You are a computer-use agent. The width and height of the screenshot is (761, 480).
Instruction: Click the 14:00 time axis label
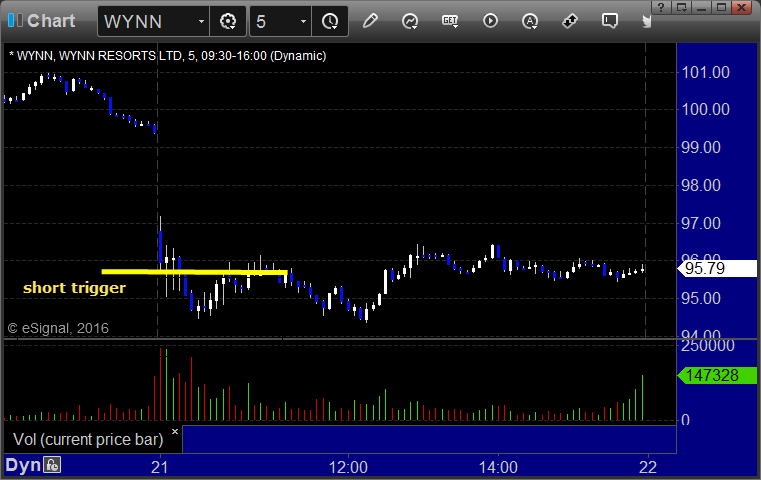[498, 467]
